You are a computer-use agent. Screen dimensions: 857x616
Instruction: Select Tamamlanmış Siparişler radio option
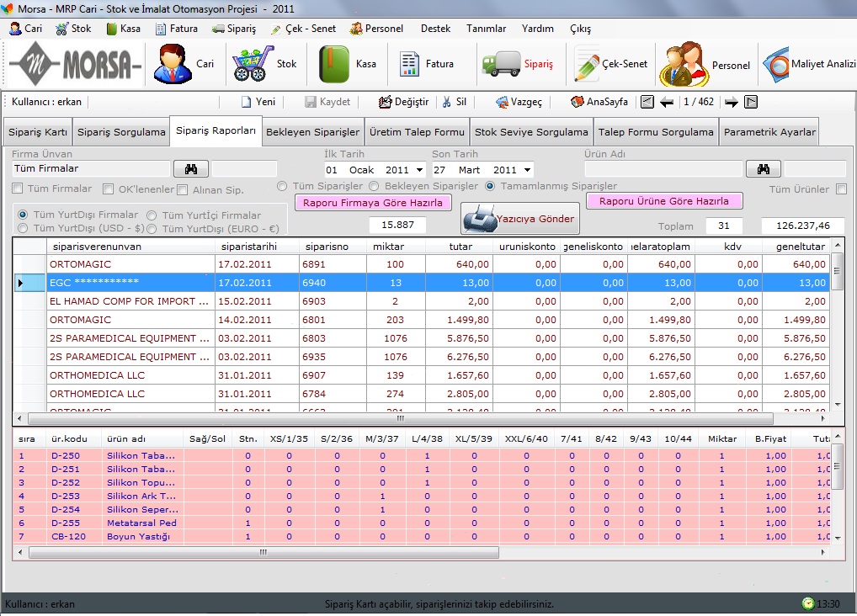point(490,186)
